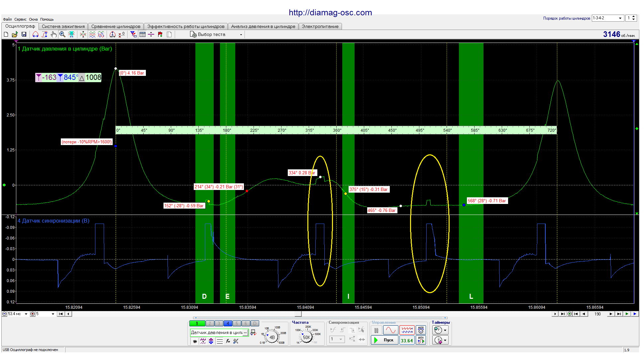Toggle the grid table icon

click(143, 34)
